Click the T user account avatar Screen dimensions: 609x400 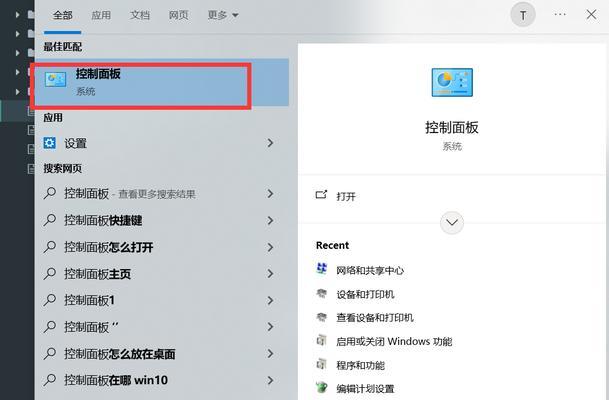(523, 15)
